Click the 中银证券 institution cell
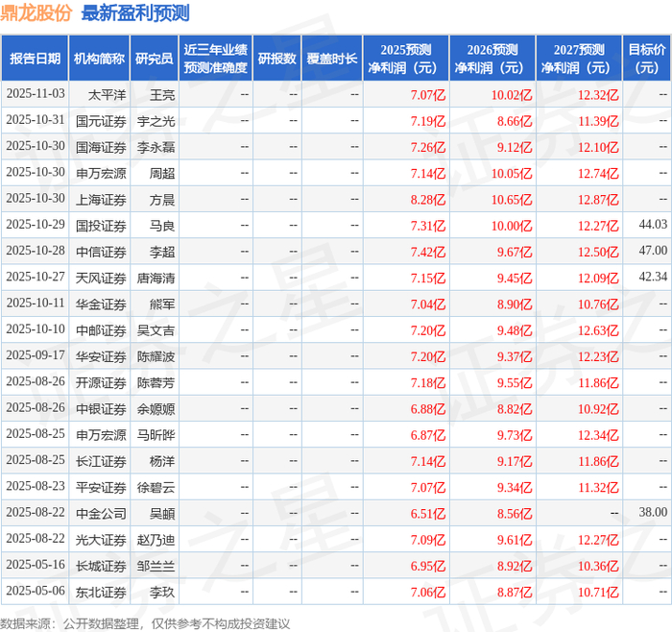Image resolution: width=672 pixels, height=632 pixels. [101, 408]
